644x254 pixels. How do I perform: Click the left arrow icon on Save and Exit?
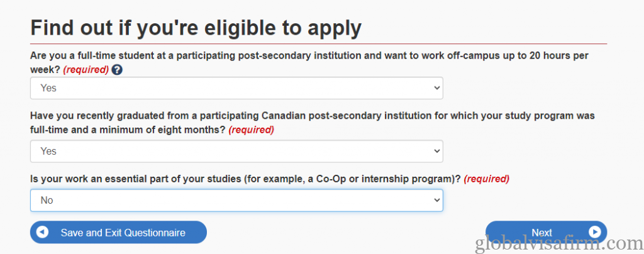coord(43,233)
